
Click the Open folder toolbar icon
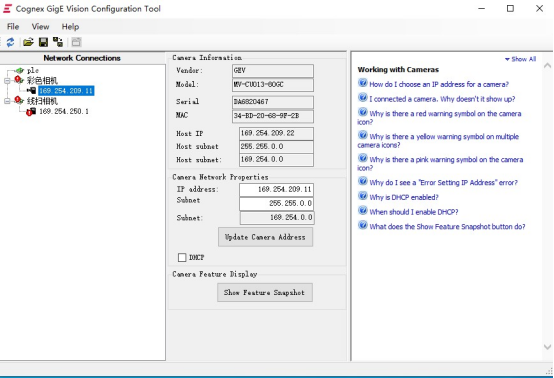pyautogui.click(x=28, y=42)
